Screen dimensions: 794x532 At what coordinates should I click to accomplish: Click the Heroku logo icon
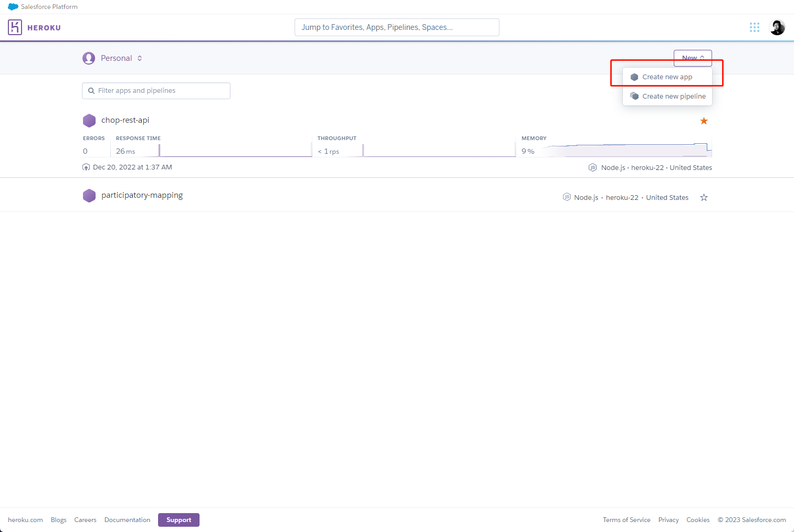coord(15,27)
